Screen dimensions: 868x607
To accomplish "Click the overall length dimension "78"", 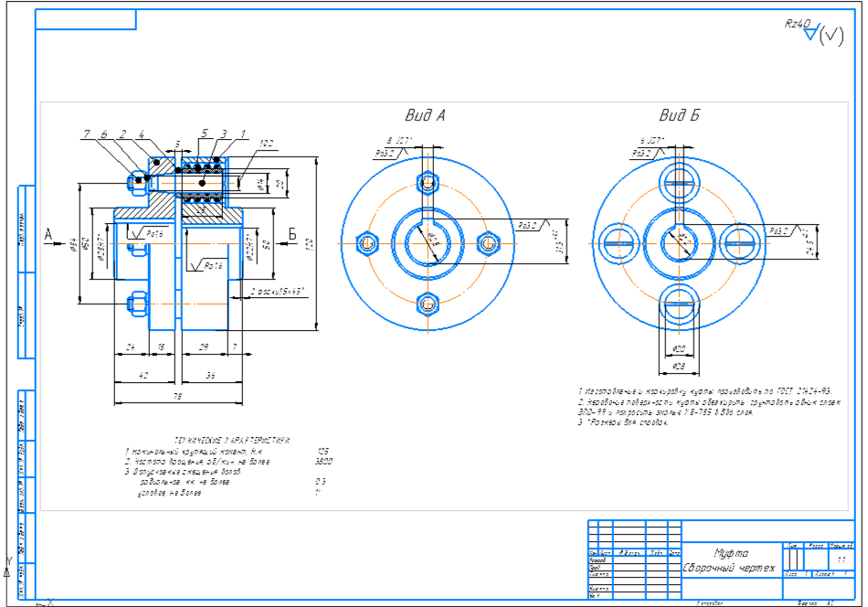I will (177, 396).
